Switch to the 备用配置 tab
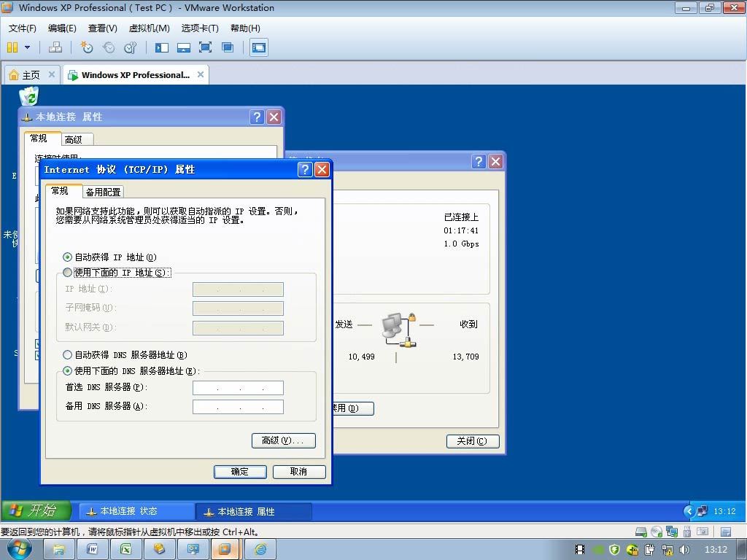This screenshot has height=560, width=747. [x=103, y=192]
